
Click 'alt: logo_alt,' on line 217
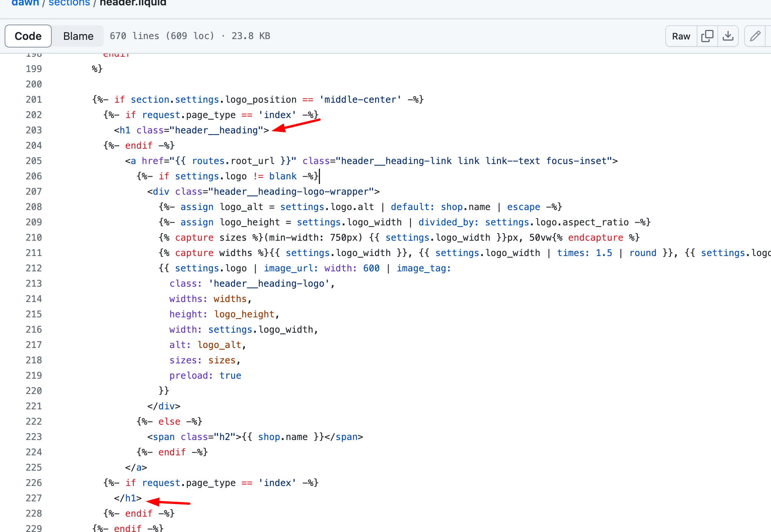(208, 345)
